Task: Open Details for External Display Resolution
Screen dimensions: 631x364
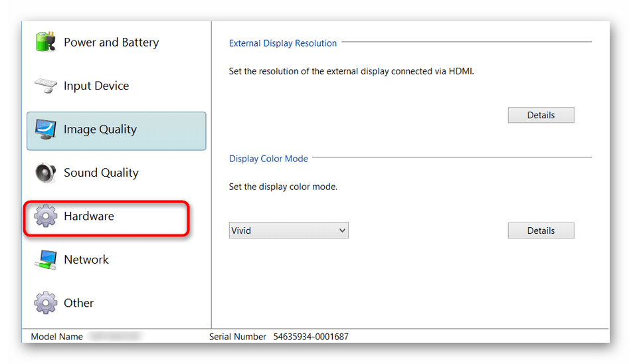Action: coord(541,115)
